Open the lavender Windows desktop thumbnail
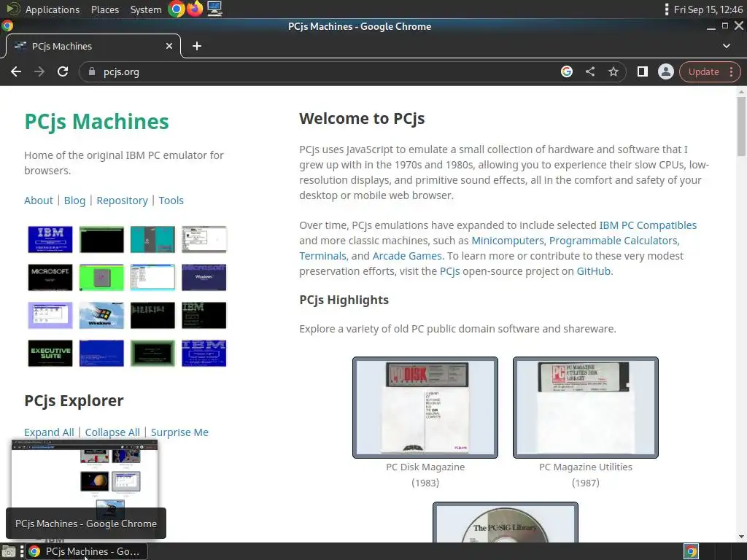This screenshot has height=560, width=747. (50, 315)
